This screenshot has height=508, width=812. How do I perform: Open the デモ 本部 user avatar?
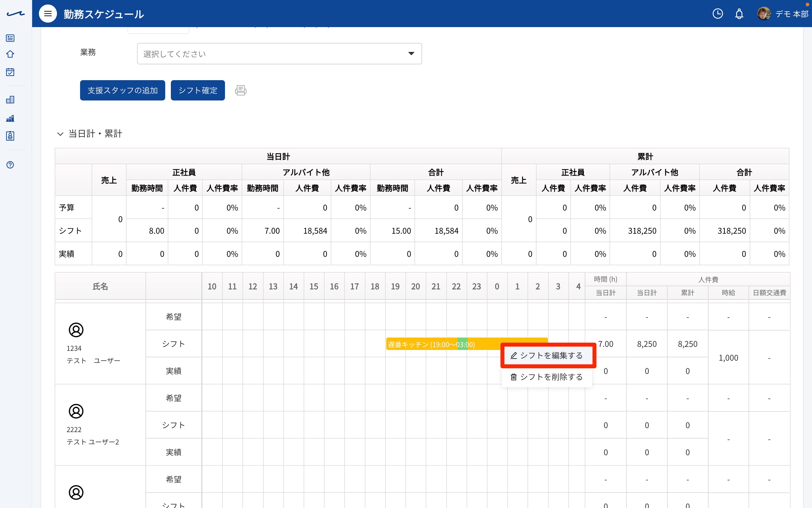764,14
